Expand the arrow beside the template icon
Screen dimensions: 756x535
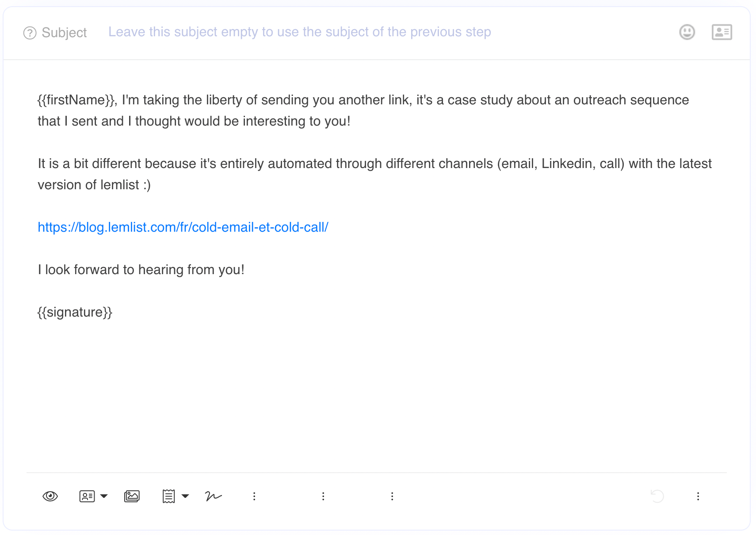coord(186,496)
